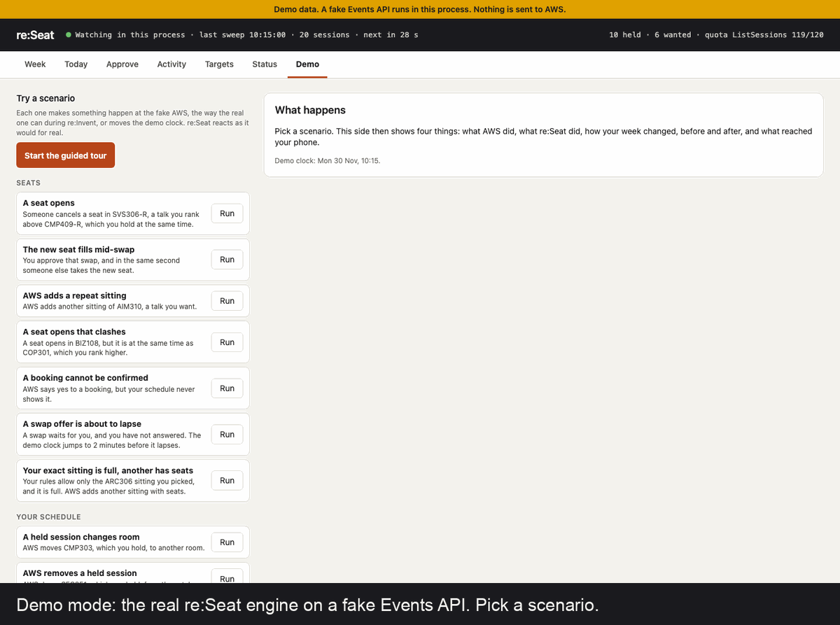Click the bottom 'Demo mode' caption text
This screenshot has width=840, height=625.
click(307, 604)
